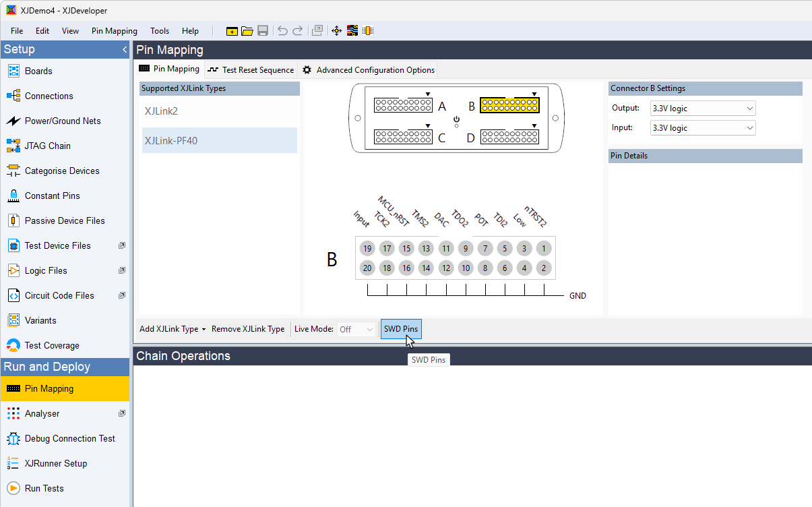Screen dimensions: 812x507
Task: Select XJLink-PF40 in supported types
Action: click(220, 141)
